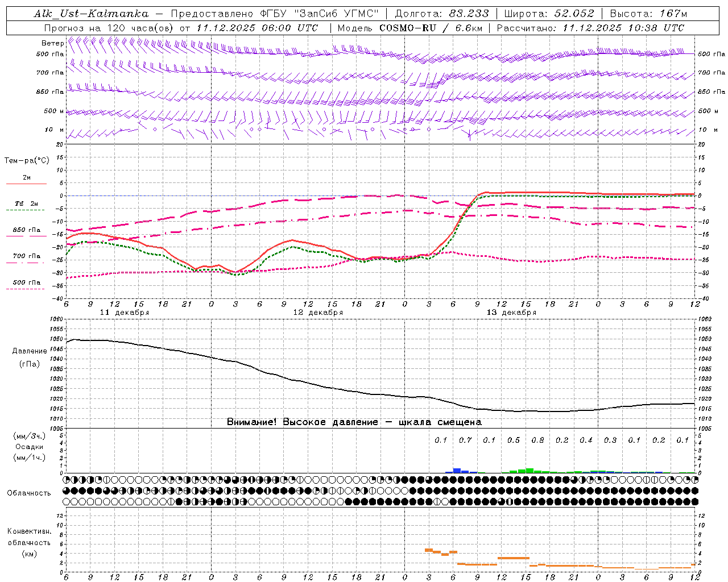Click the Давление pressure panel title
Viewport: 728px width, 582px height.
pyautogui.click(x=29, y=351)
